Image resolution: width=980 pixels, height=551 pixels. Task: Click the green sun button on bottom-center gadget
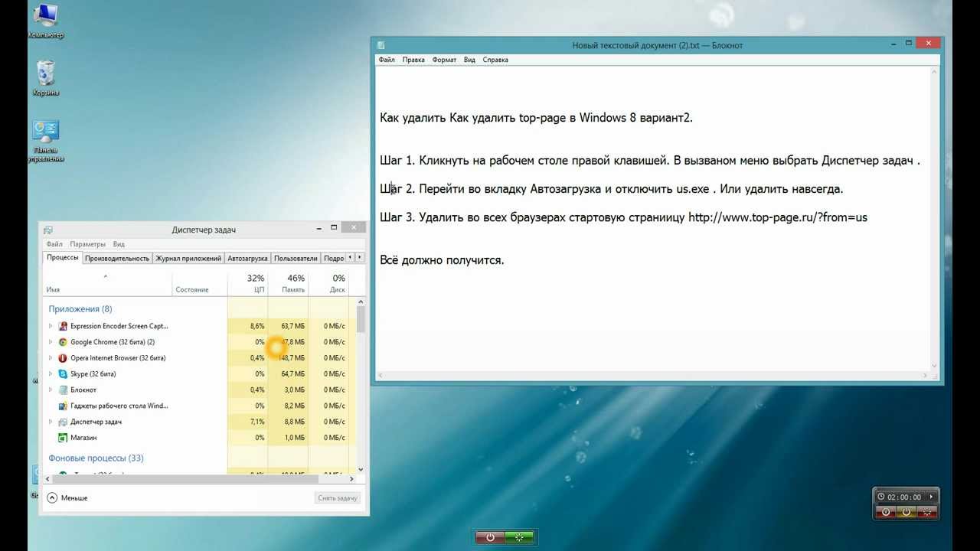click(x=519, y=537)
